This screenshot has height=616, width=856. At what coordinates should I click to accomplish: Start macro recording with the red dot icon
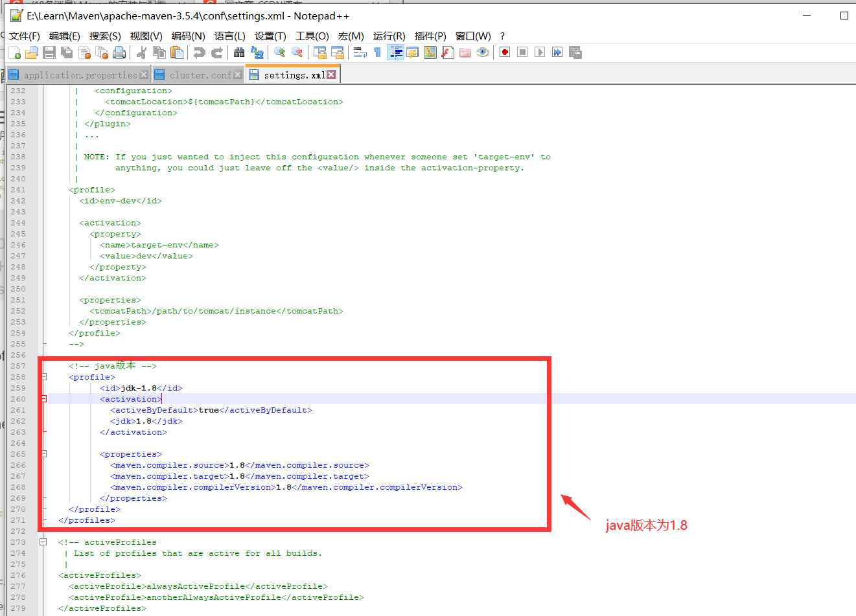tap(505, 52)
